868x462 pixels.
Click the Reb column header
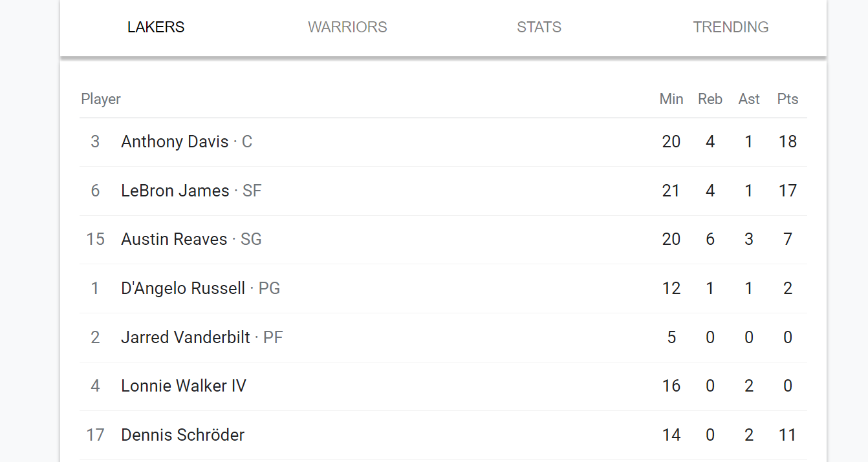pyautogui.click(x=710, y=99)
